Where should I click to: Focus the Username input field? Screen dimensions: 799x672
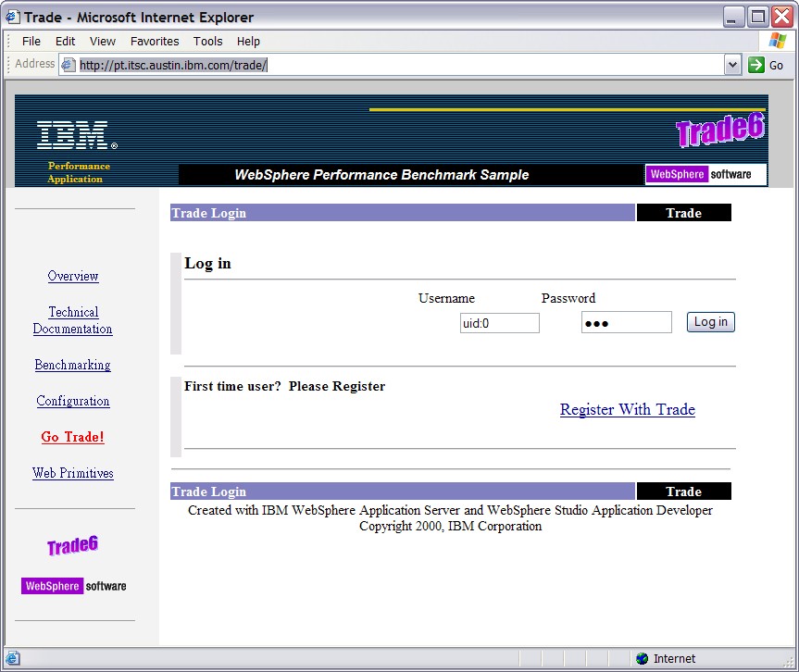[x=499, y=323]
